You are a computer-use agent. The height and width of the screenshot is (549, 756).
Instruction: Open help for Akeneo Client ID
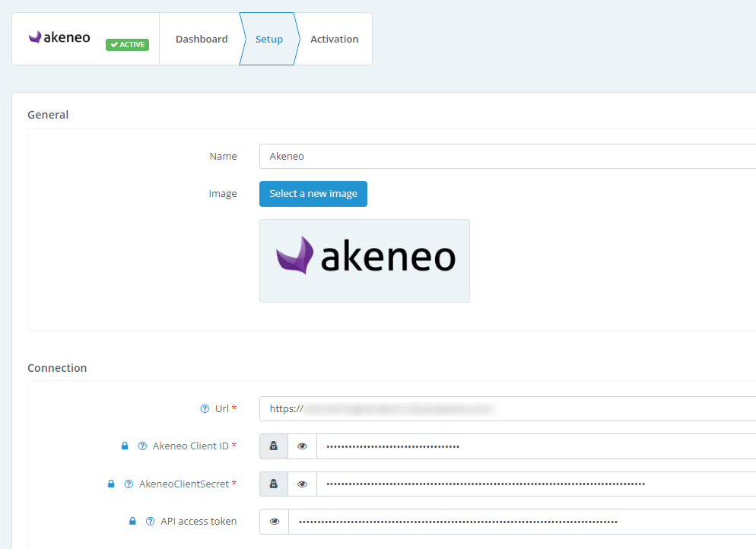[142, 446]
